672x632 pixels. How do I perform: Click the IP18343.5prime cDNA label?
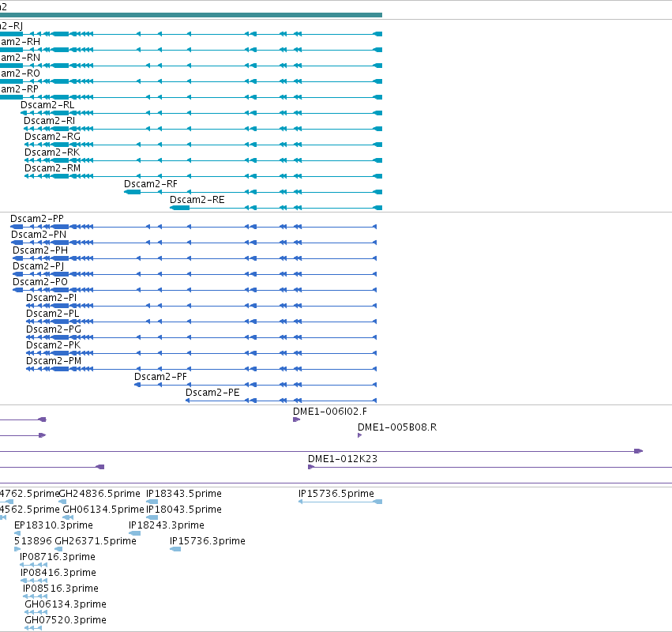(184, 495)
